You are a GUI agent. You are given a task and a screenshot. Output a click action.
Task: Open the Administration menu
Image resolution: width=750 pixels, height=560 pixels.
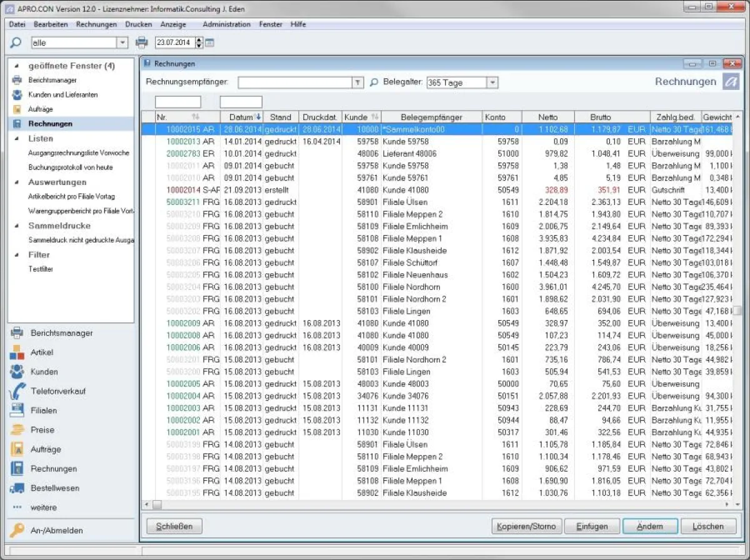(x=226, y=24)
